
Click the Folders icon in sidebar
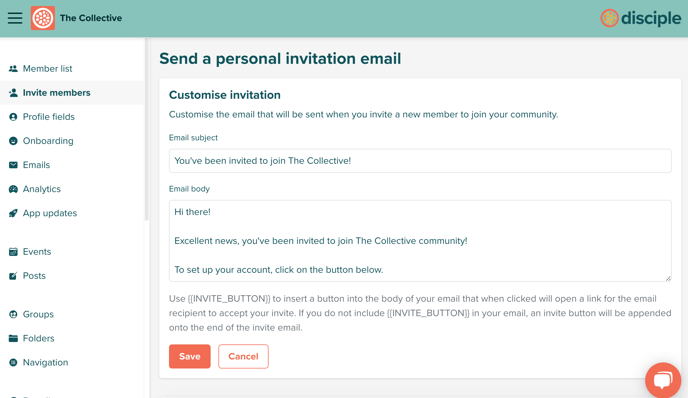click(13, 338)
